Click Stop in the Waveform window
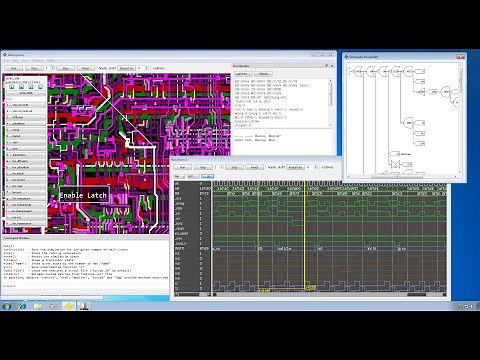 coord(234,167)
